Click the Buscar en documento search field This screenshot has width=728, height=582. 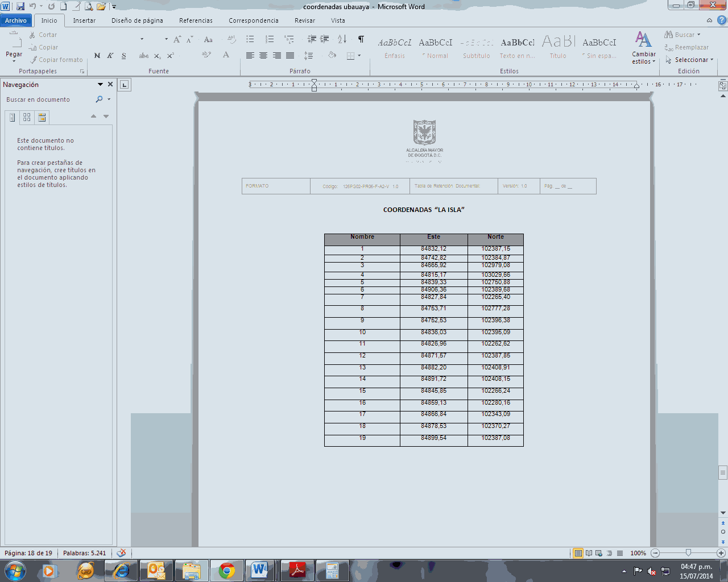pyautogui.click(x=48, y=99)
